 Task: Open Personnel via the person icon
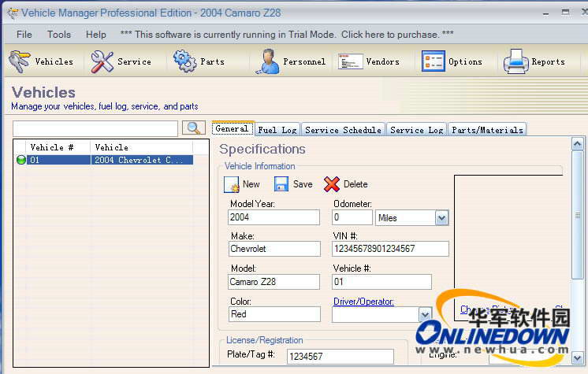(x=267, y=61)
